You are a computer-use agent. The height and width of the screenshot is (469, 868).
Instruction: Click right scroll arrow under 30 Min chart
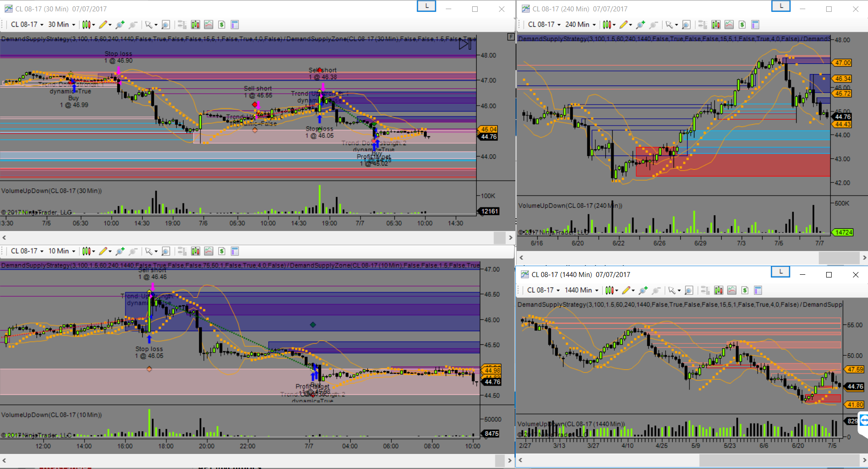click(511, 237)
